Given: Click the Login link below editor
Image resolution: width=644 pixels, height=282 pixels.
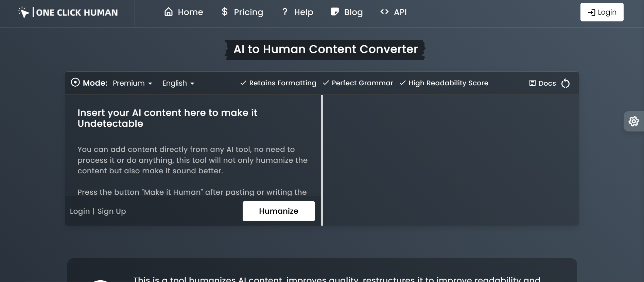Looking at the screenshot, I should point(80,211).
